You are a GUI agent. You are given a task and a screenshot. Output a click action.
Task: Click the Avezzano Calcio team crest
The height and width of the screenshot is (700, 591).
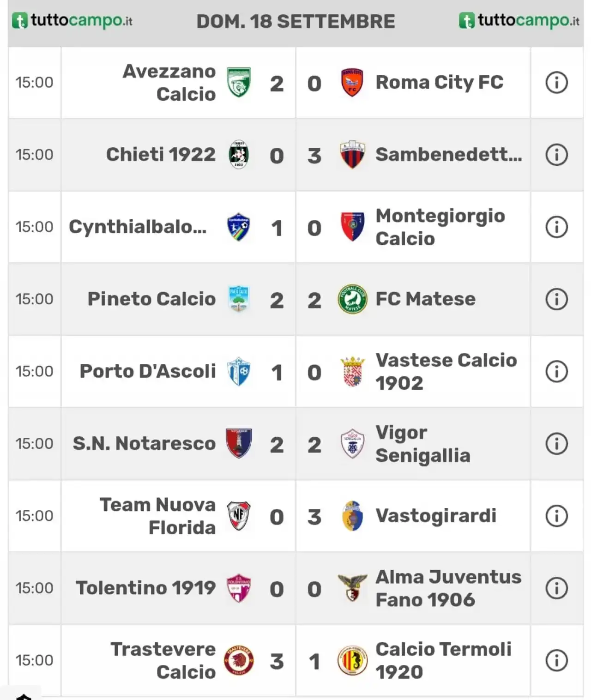point(239,83)
